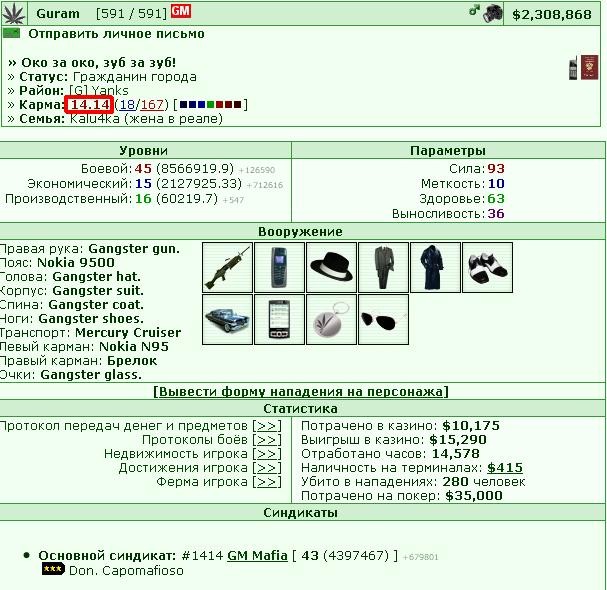Image resolution: width=607 pixels, height=590 pixels.
Task: Click the Don. Capomafioso rank text
Action: pos(126,571)
